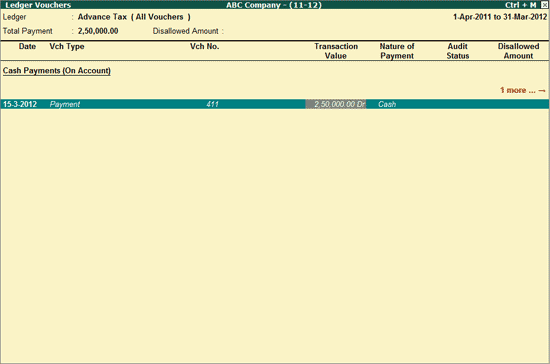Click the Total Payment value 2,50,000.00
This screenshot has width=550, height=364.
click(x=98, y=31)
